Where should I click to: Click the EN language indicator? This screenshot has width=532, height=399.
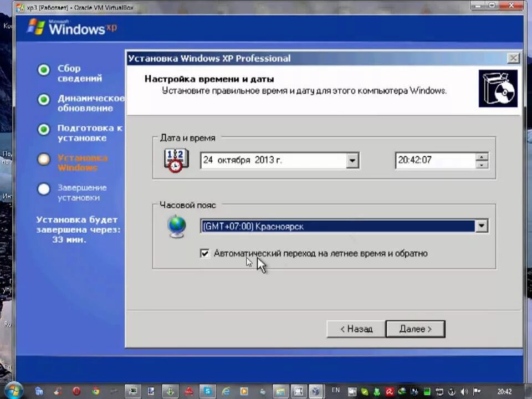(336, 390)
